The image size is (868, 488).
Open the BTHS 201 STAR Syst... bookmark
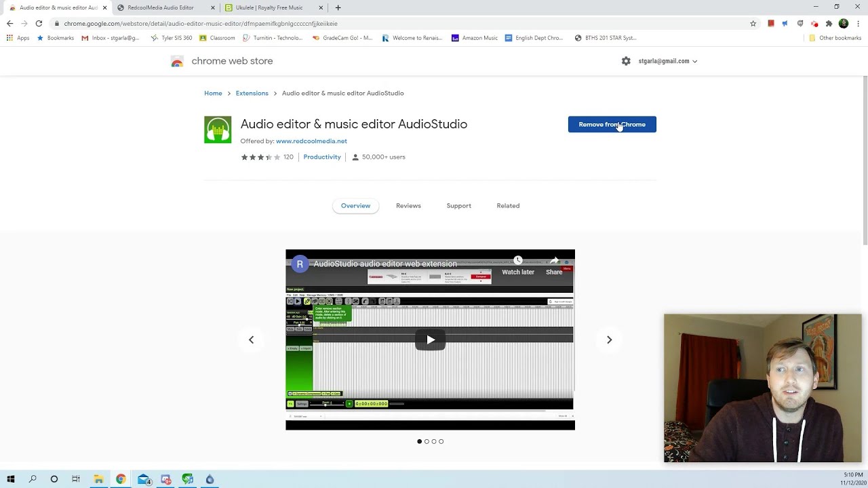pos(606,38)
